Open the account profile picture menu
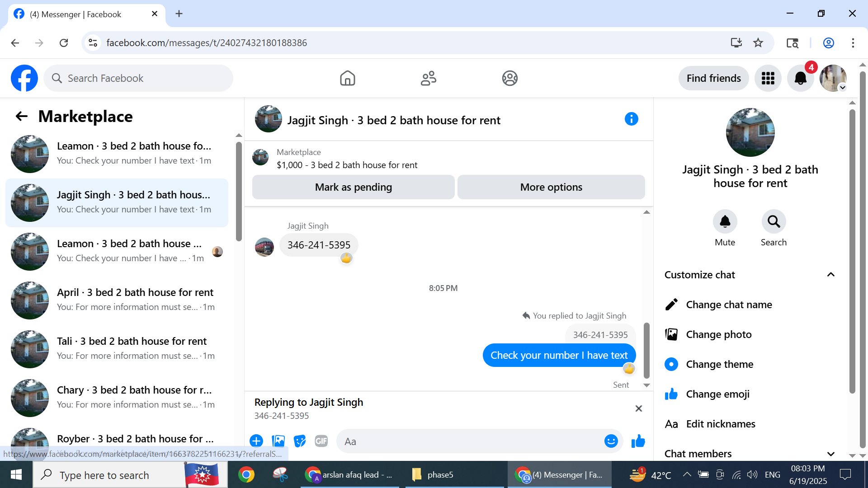 pos(833,78)
